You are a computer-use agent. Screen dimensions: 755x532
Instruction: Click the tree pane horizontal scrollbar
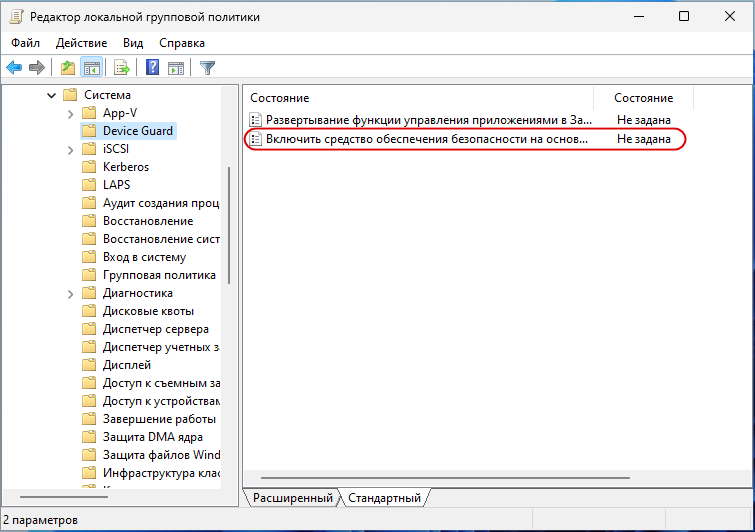64,496
